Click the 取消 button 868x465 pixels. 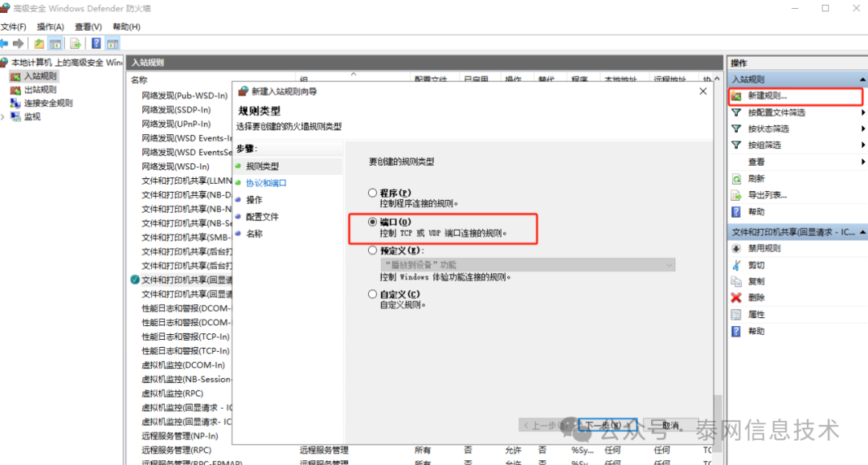coord(671,425)
